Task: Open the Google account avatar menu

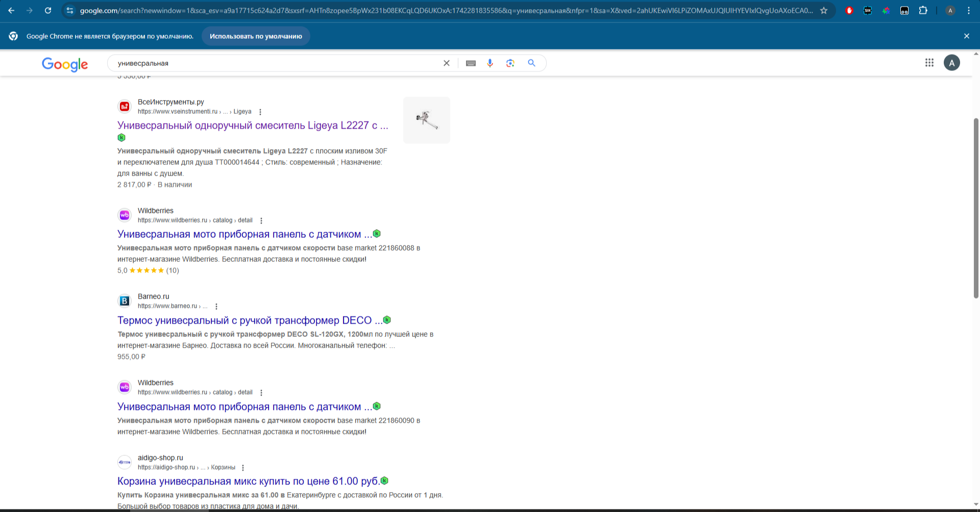Action: (951, 63)
